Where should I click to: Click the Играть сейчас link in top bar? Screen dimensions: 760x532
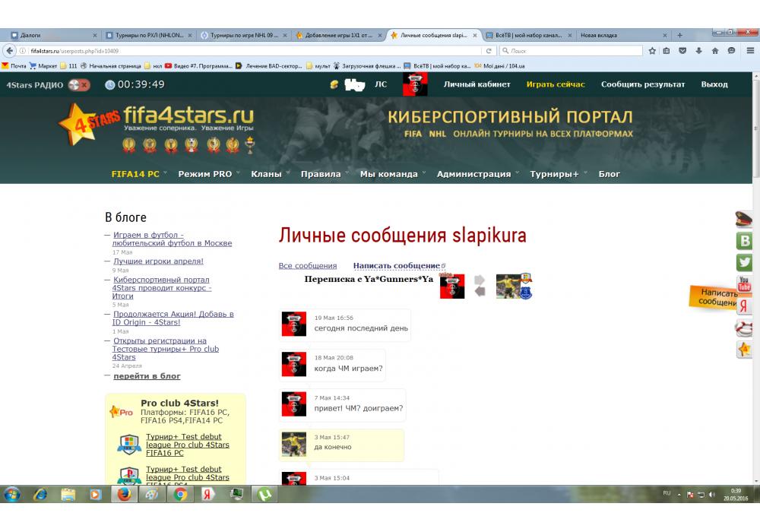[556, 84]
